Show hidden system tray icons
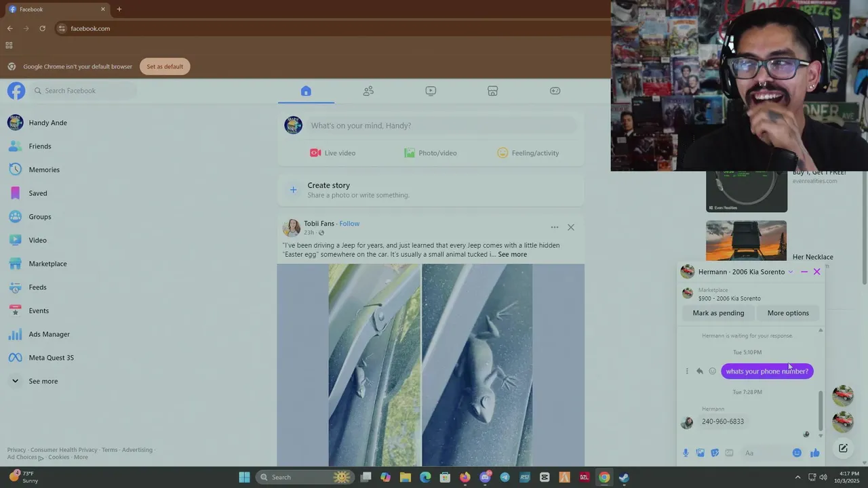The height and width of the screenshot is (488, 868). 797,477
